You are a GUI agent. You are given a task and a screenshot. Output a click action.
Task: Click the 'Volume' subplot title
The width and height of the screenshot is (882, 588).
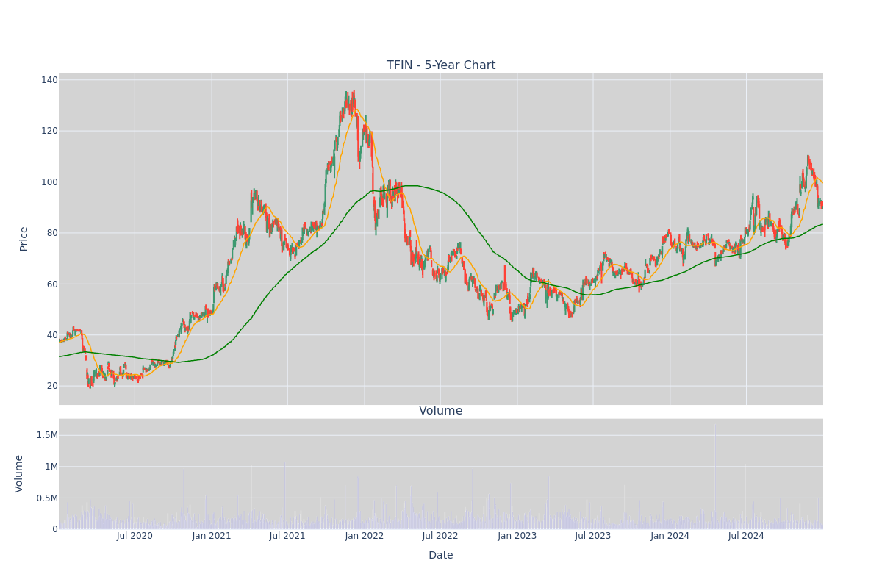[x=441, y=411]
